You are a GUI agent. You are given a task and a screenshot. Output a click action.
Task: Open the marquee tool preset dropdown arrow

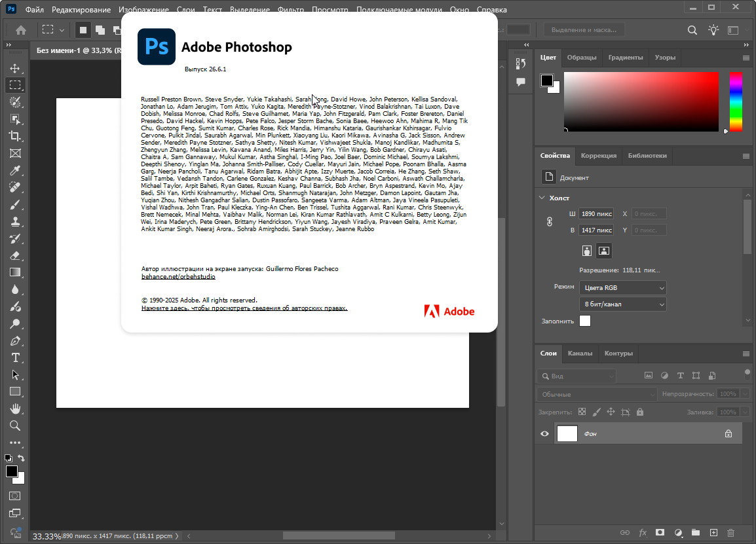[x=62, y=30]
